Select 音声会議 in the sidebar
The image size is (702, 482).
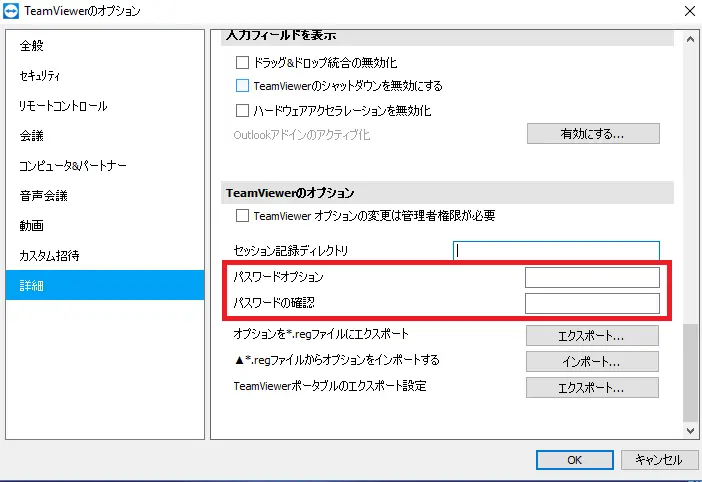pyautogui.click(x=105, y=196)
